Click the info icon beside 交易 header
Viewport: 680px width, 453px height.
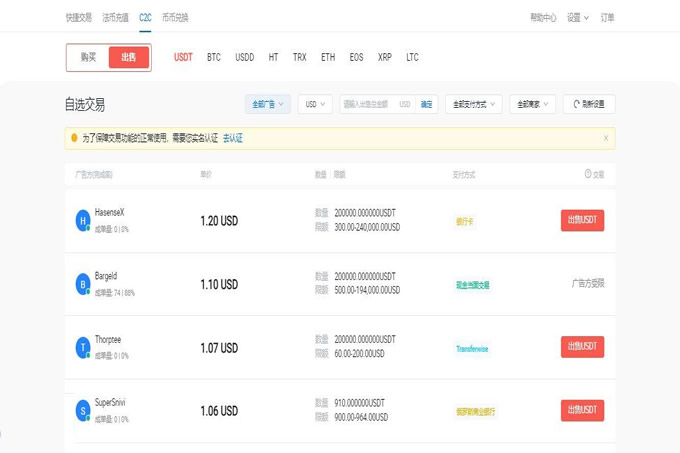tap(588, 174)
